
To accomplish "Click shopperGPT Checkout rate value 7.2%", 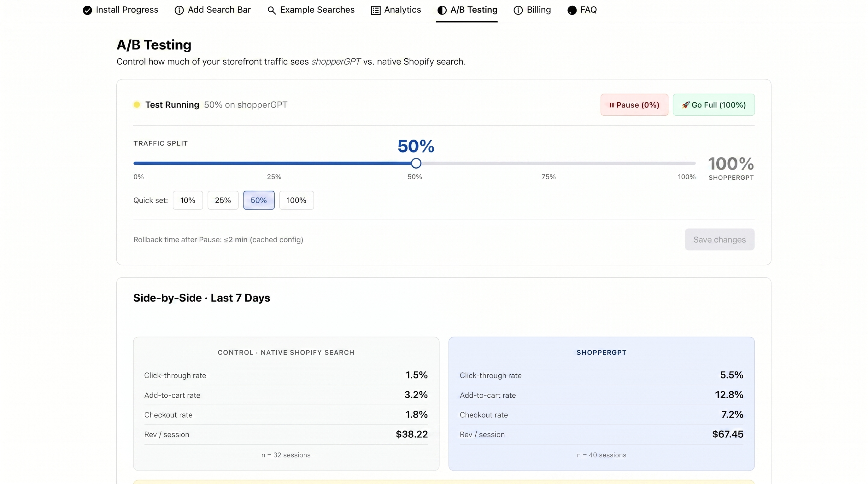I will (732, 414).
